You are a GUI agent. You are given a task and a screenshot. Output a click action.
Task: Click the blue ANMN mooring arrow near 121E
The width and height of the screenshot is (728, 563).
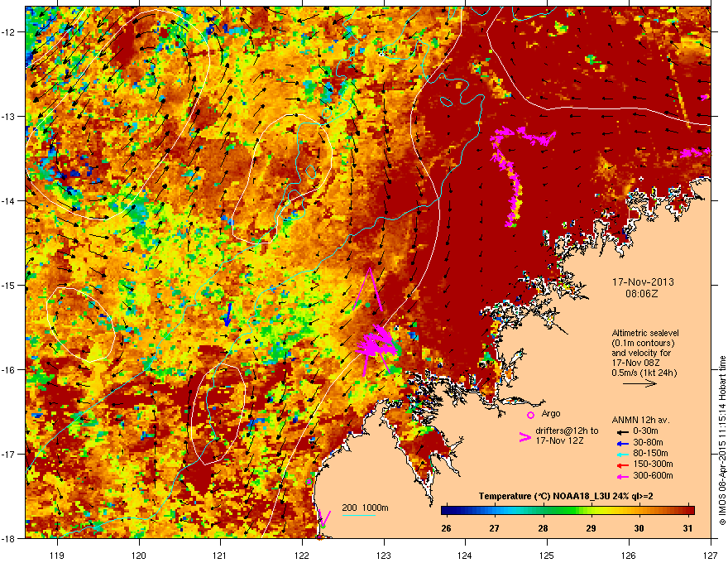point(227,315)
